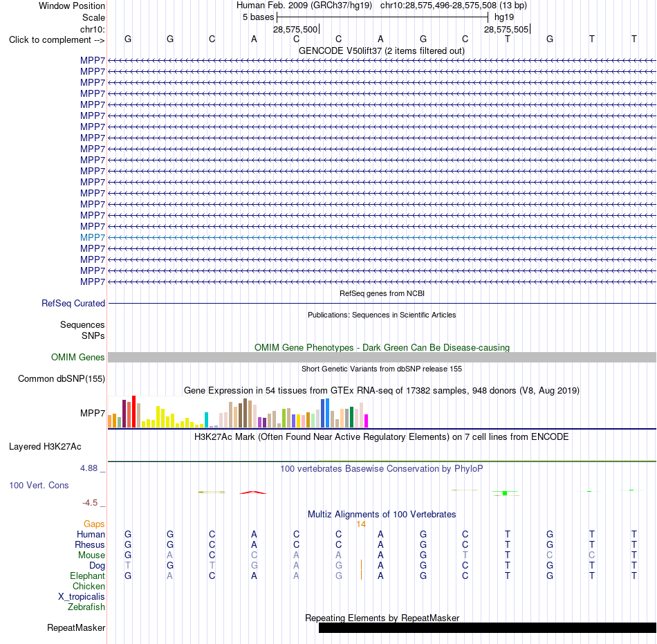
Task: Click the 28,575,500 coordinate marker
Action: [x=295, y=29]
